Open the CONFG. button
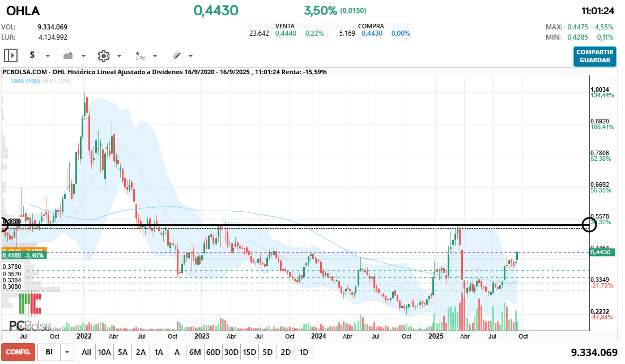 click(x=18, y=352)
